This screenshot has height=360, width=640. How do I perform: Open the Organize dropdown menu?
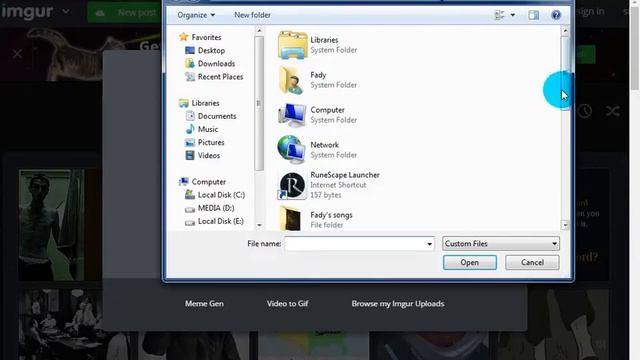click(196, 15)
